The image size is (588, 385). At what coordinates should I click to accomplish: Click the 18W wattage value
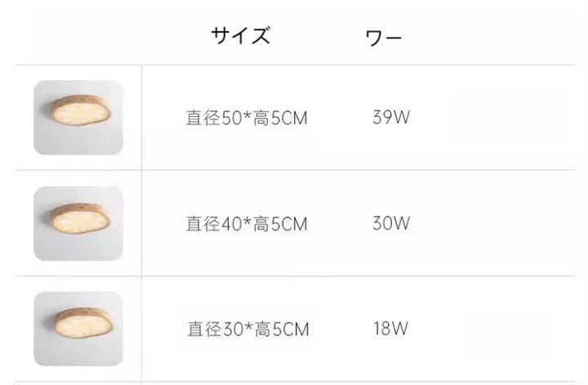click(x=390, y=329)
